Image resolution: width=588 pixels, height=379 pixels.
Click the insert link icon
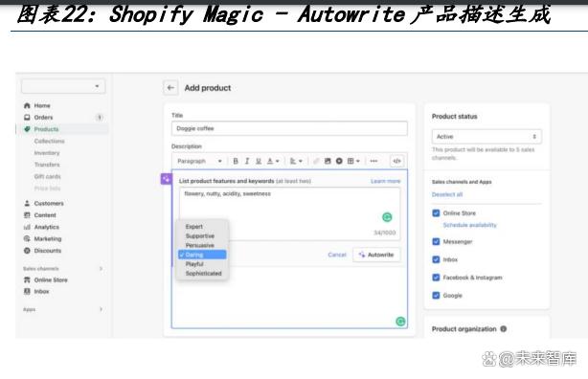pos(316,161)
